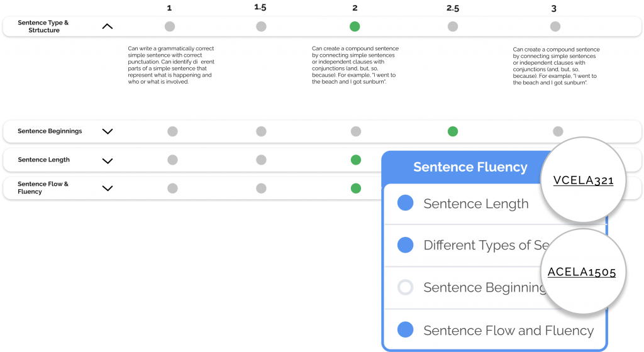
Task: Toggle blue circle beside Different Types of Sentences
Action: [x=406, y=245]
